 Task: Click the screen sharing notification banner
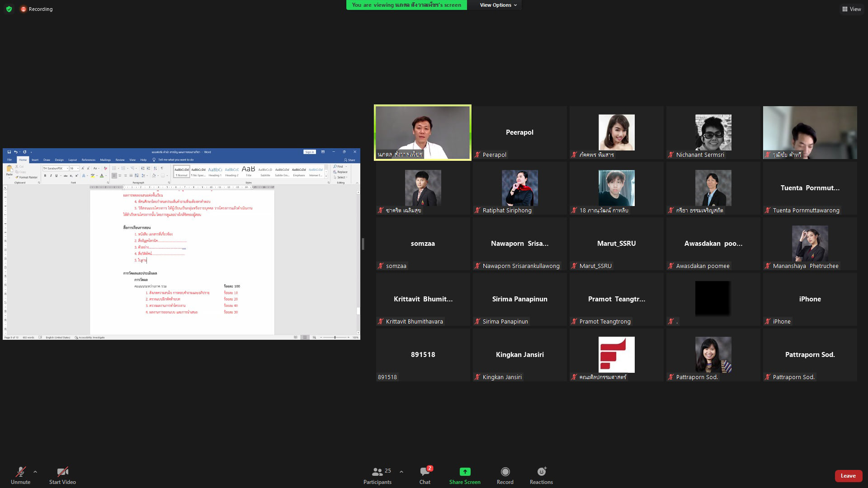pos(406,5)
